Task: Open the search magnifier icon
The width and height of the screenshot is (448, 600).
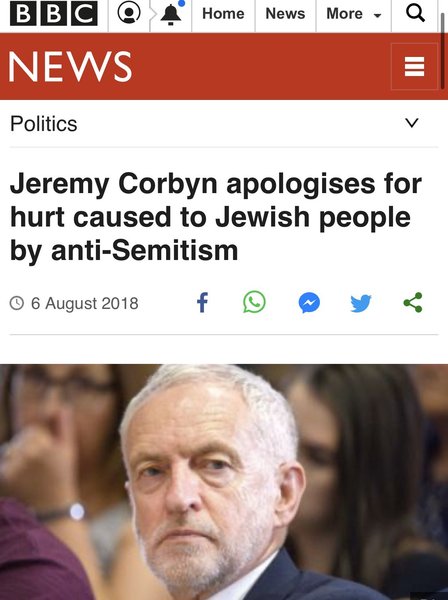Action: pyautogui.click(x=415, y=13)
